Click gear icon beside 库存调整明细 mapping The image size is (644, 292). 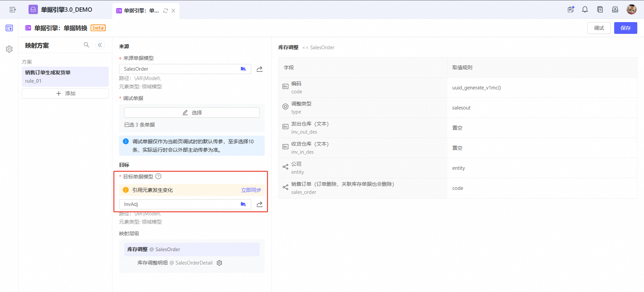pos(219,263)
